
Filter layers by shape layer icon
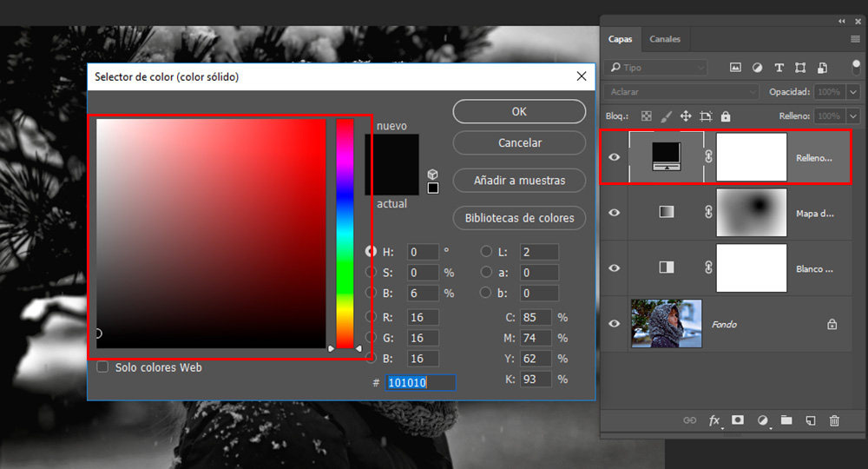(800, 68)
